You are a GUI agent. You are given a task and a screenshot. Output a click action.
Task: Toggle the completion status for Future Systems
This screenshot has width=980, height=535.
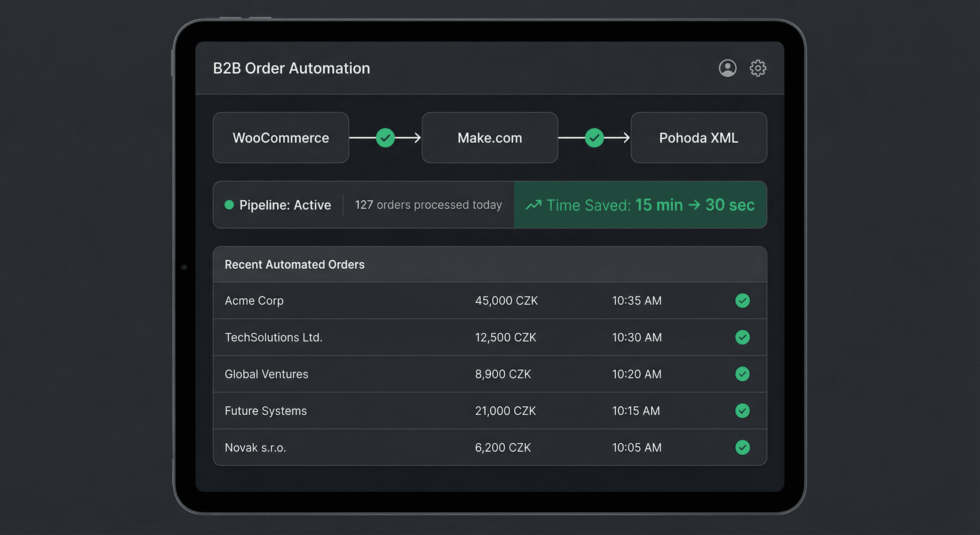coord(742,411)
